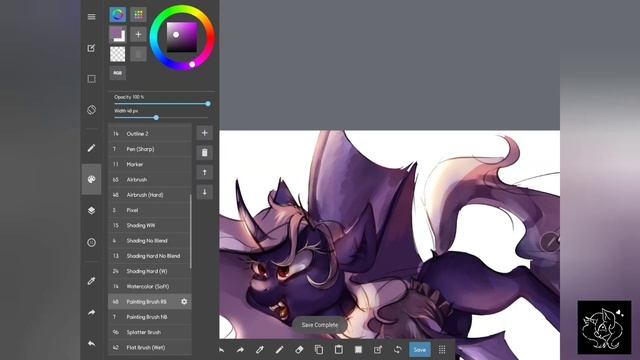Select the Watercolor (Soft) brush
The width and height of the screenshot is (640, 360).
click(150, 287)
